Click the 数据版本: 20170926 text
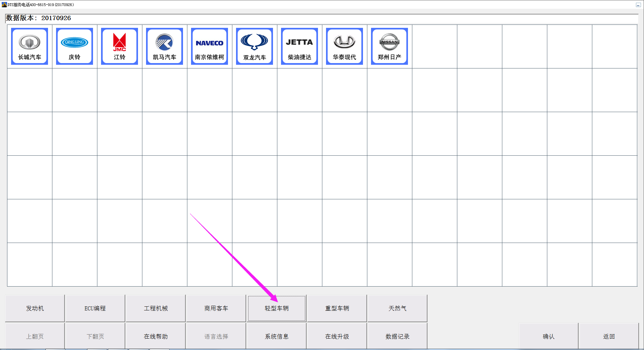 [x=39, y=18]
